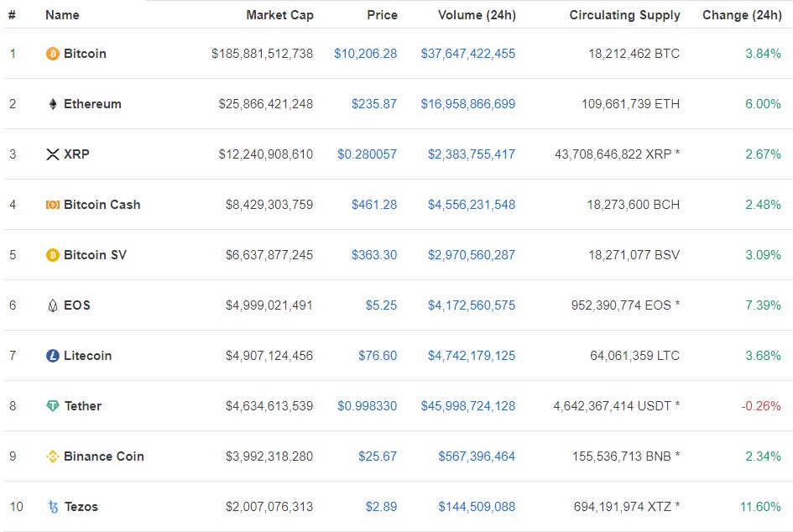
Task: Select XRP market cap $12,240,908,610
Action: (266, 154)
